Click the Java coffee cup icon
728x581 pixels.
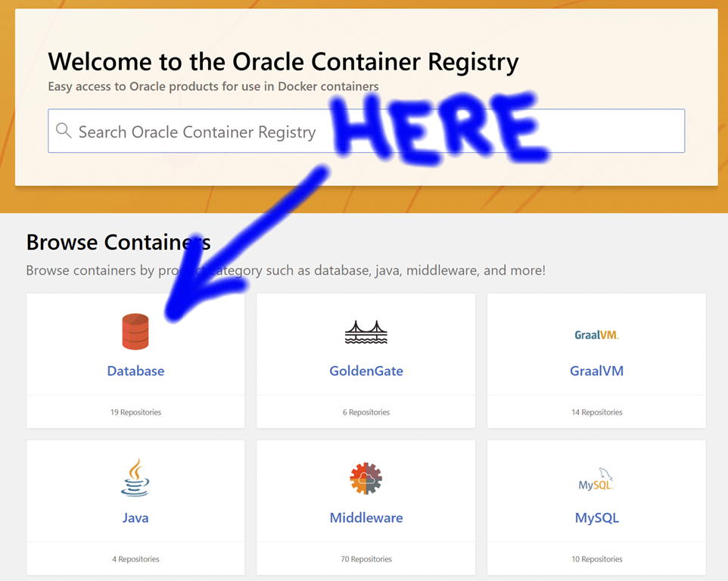pos(135,477)
